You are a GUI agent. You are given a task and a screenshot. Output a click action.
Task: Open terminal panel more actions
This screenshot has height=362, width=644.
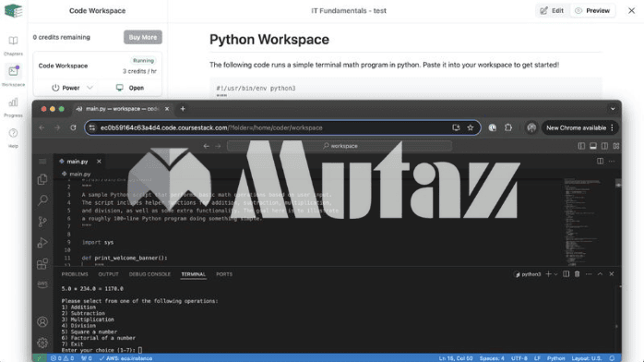589,274
